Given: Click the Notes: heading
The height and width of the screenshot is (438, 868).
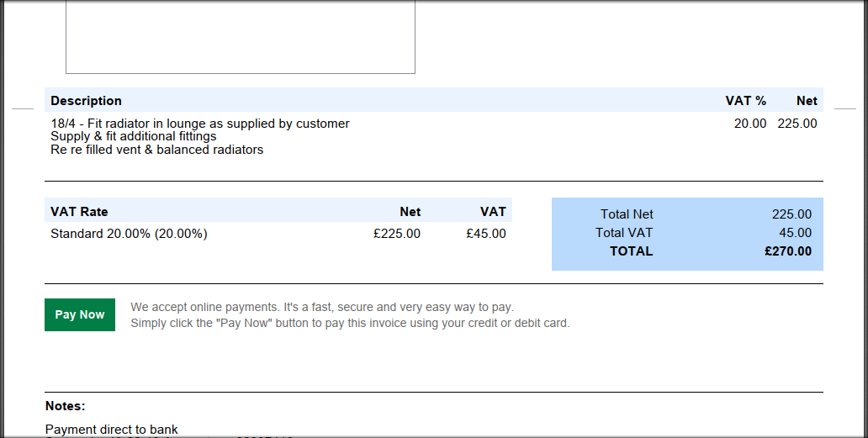Looking at the screenshot, I should [66, 406].
